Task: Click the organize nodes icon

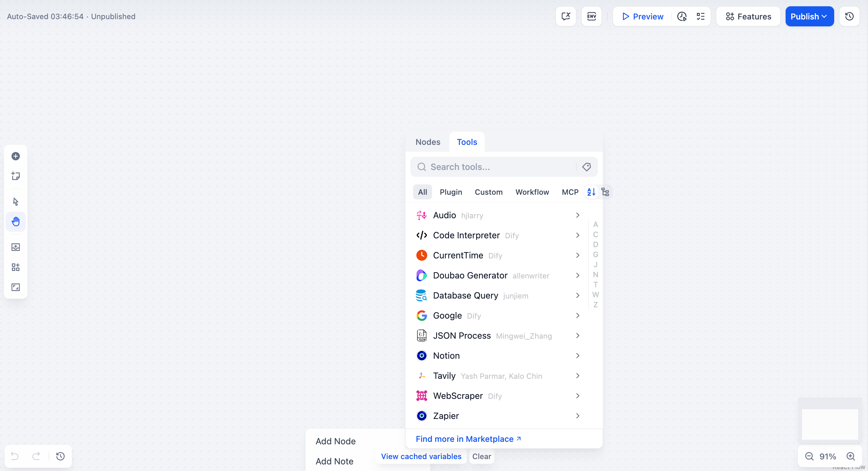Action: click(15, 267)
